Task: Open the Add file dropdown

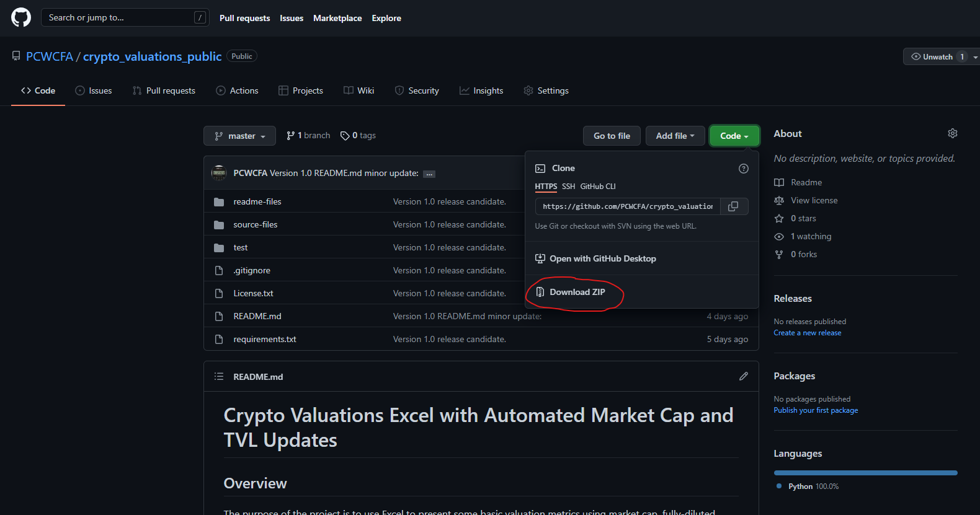Action: coord(675,136)
